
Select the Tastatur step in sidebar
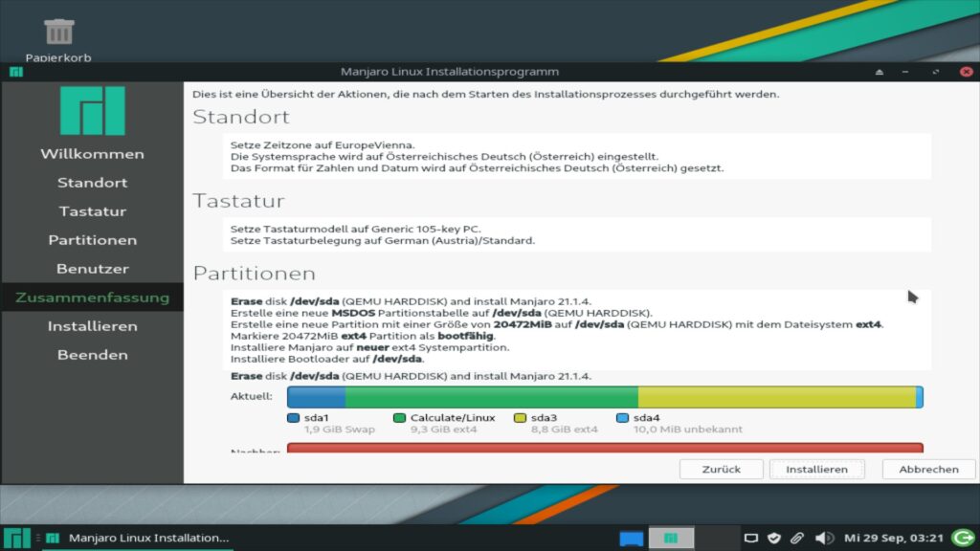[93, 211]
